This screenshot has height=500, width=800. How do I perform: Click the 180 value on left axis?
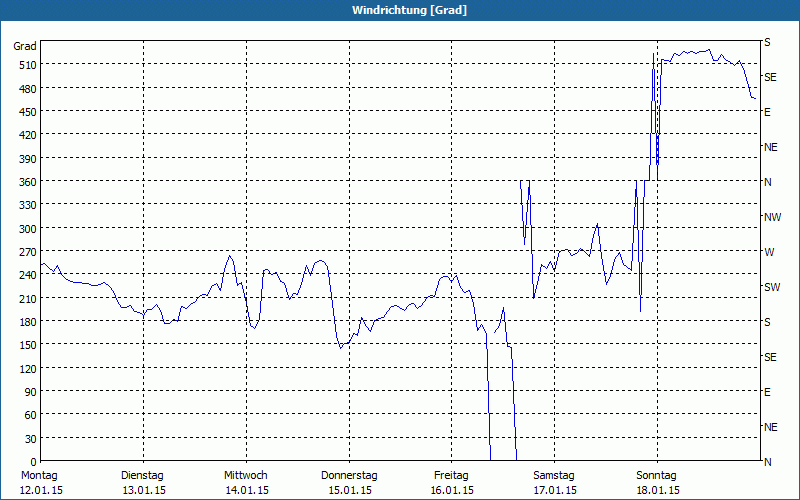point(28,321)
